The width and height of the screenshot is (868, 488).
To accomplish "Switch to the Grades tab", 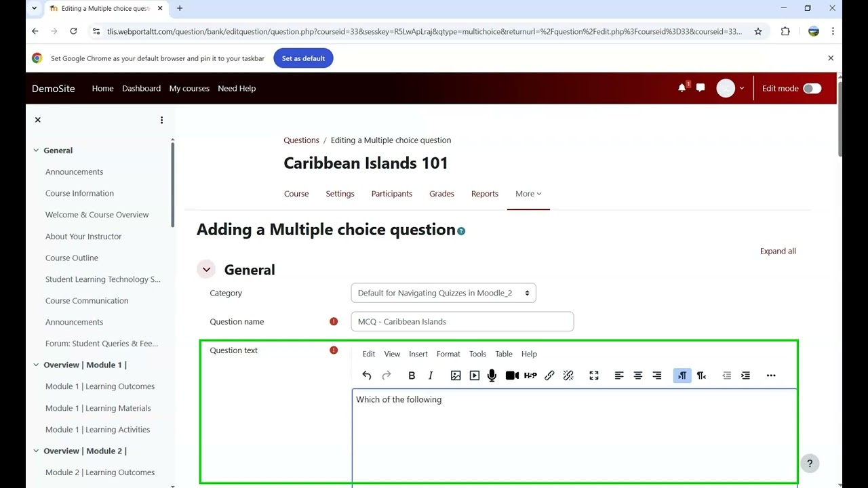I will (441, 194).
